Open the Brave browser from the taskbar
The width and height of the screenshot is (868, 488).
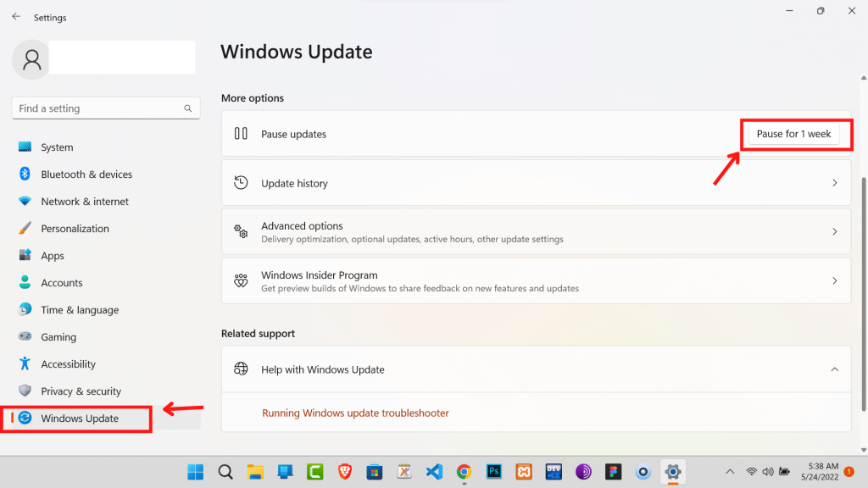point(345,472)
